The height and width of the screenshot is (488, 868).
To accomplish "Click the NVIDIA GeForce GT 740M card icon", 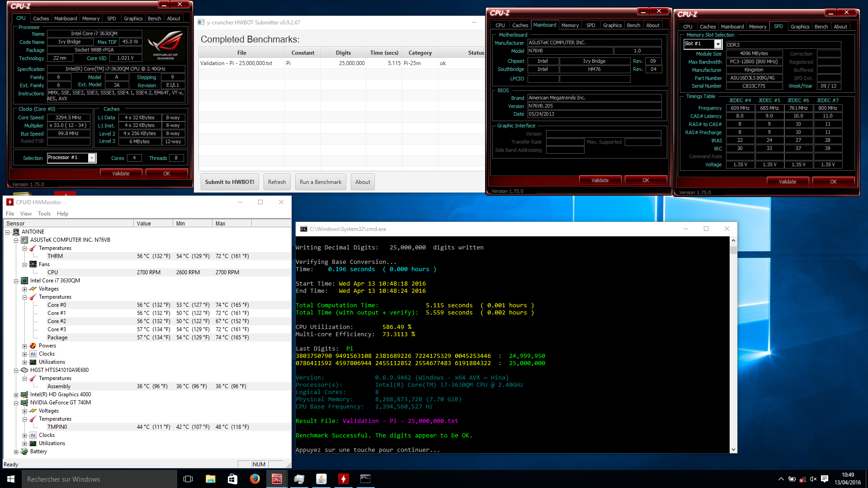I will pos(24,403).
